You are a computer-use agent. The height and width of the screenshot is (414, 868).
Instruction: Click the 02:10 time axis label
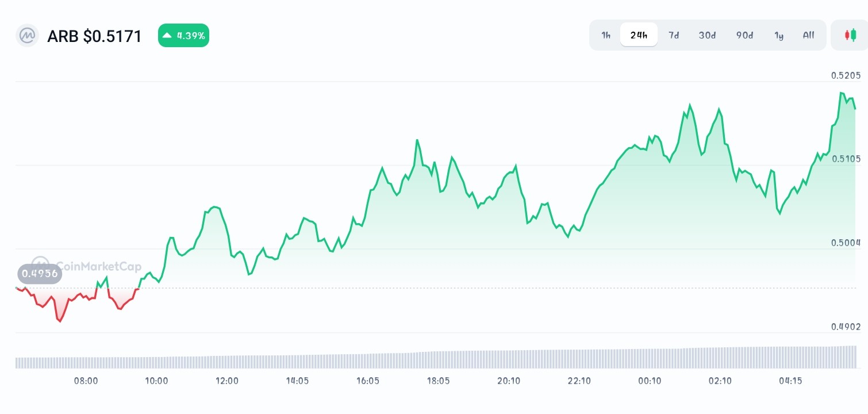pos(720,381)
